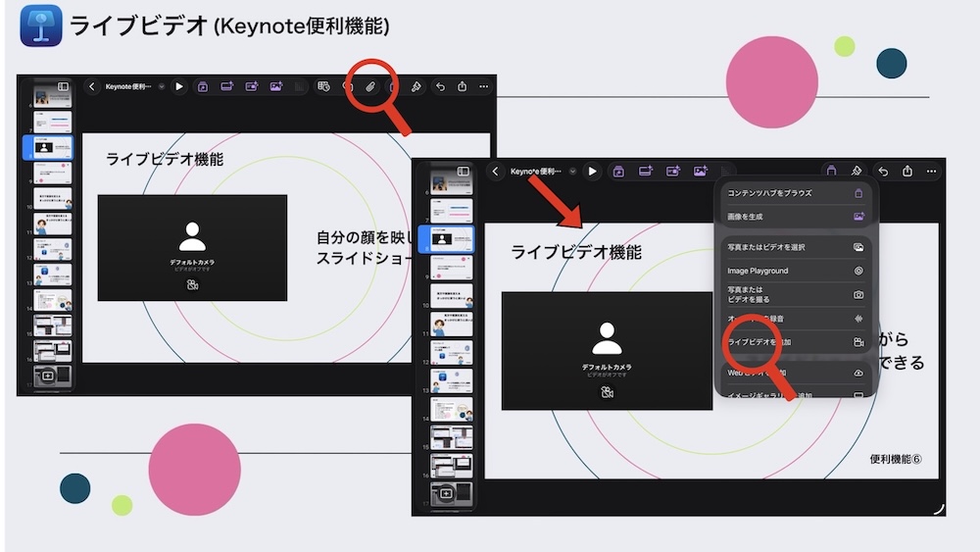Open document title chevron in right Keynote window

click(572, 171)
